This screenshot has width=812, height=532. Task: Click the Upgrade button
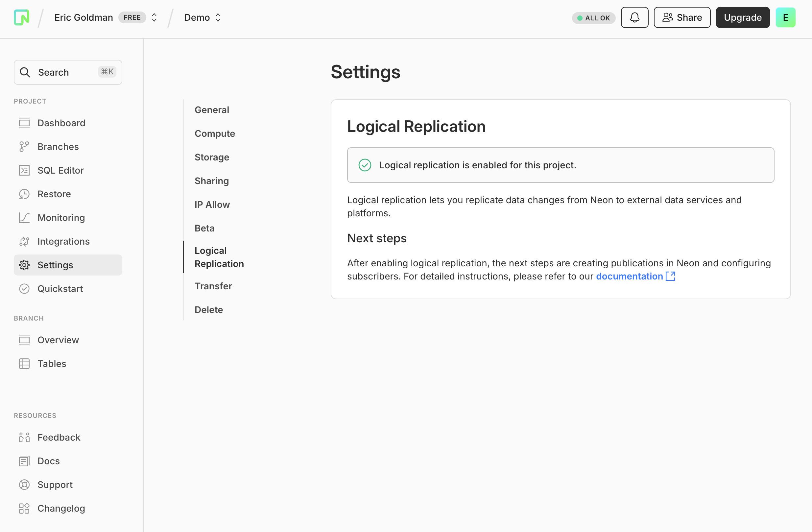[x=742, y=17]
